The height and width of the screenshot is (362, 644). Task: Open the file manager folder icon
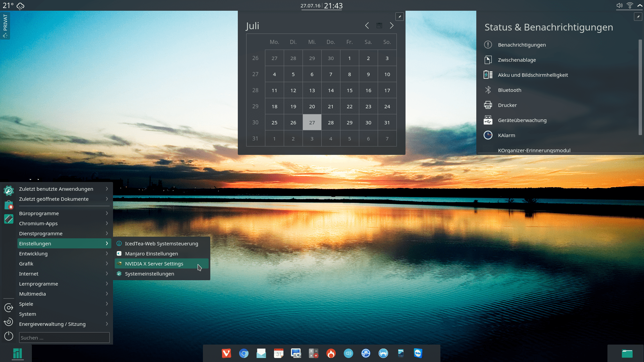(627, 354)
